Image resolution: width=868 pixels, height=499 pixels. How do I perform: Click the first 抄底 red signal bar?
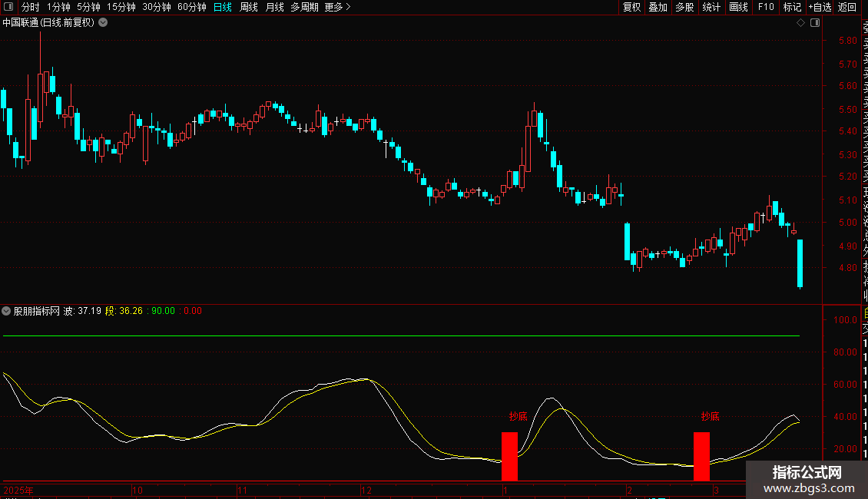[509, 457]
